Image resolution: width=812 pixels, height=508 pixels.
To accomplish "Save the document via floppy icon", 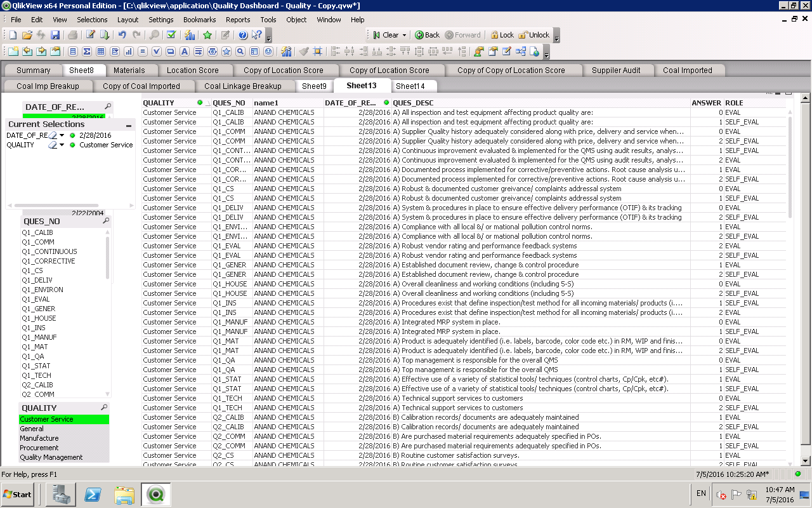I will click(55, 35).
